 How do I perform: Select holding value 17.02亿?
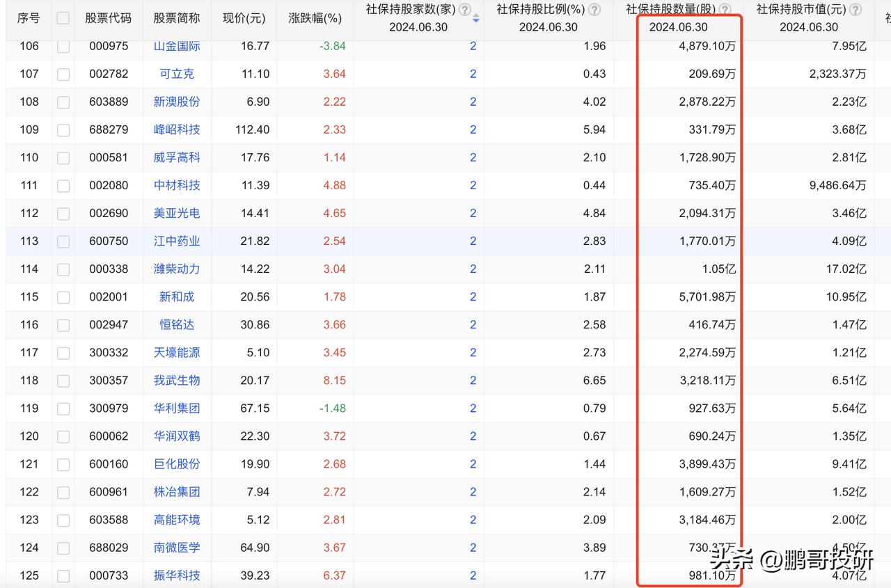(846, 269)
